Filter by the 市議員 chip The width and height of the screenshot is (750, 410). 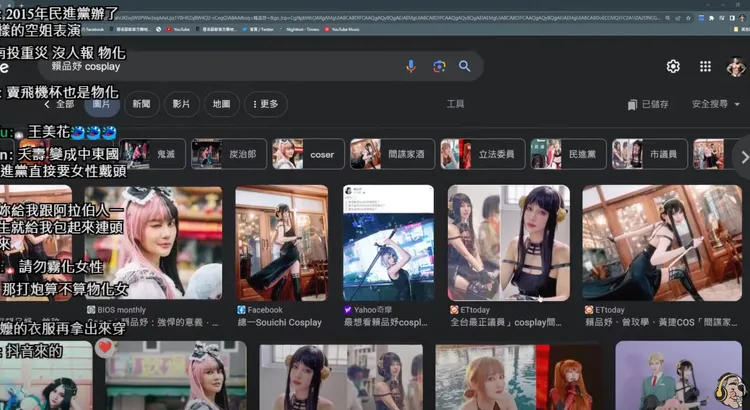[650, 154]
